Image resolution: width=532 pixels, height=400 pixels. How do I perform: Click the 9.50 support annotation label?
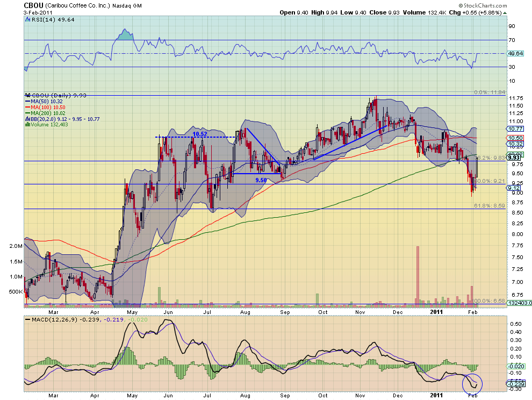[x=261, y=180]
